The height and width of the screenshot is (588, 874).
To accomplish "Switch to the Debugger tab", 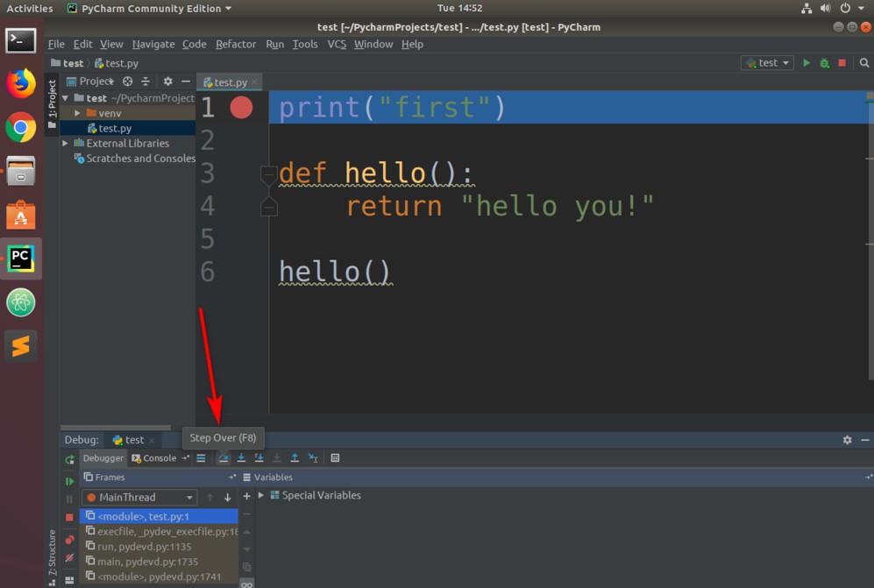I will [x=103, y=458].
